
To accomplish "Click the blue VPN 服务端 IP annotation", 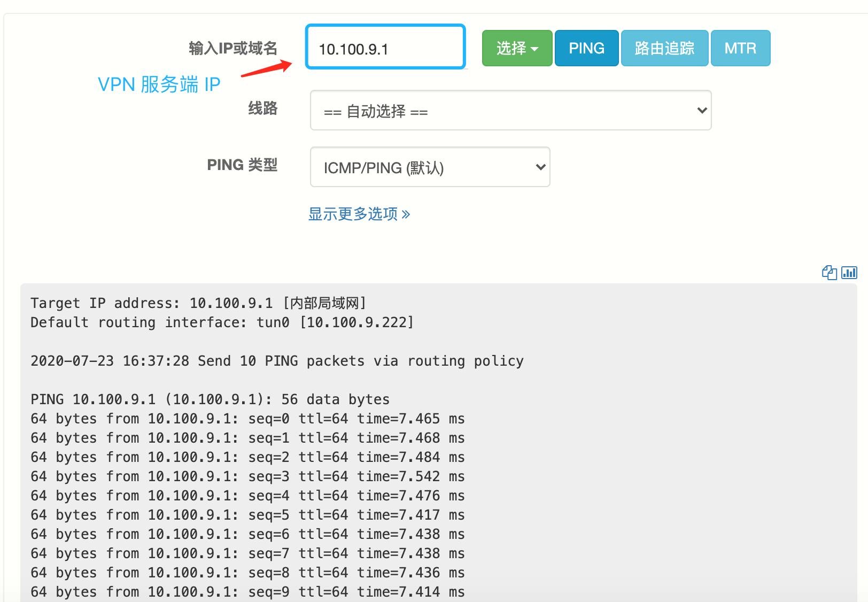I will [159, 84].
